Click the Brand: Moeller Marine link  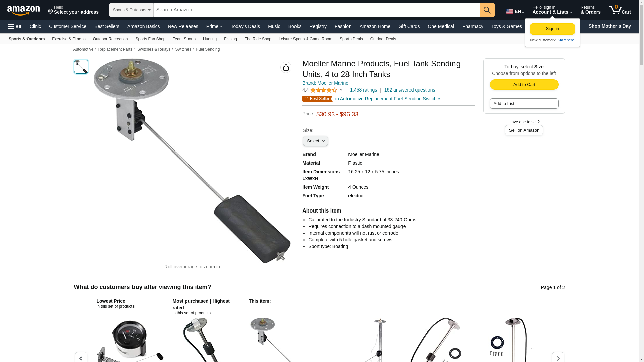click(325, 83)
